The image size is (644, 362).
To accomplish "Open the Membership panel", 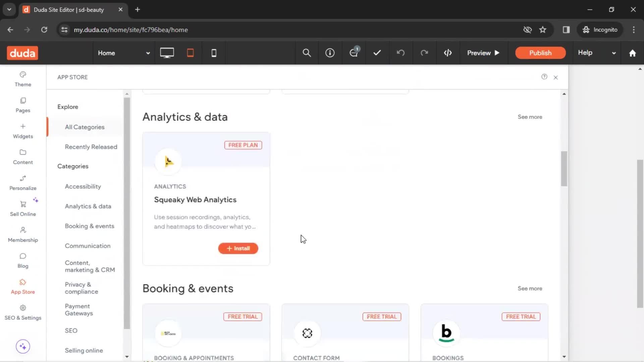I will [23, 235].
